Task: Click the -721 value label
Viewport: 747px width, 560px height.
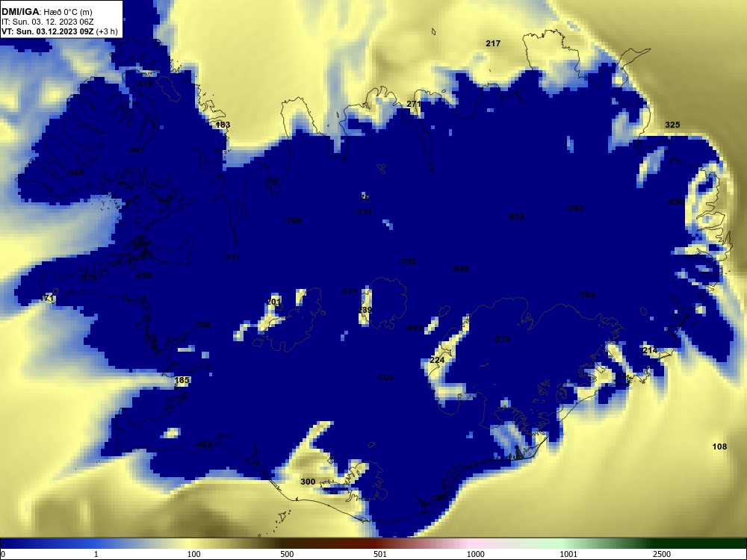Action: [348, 291]
